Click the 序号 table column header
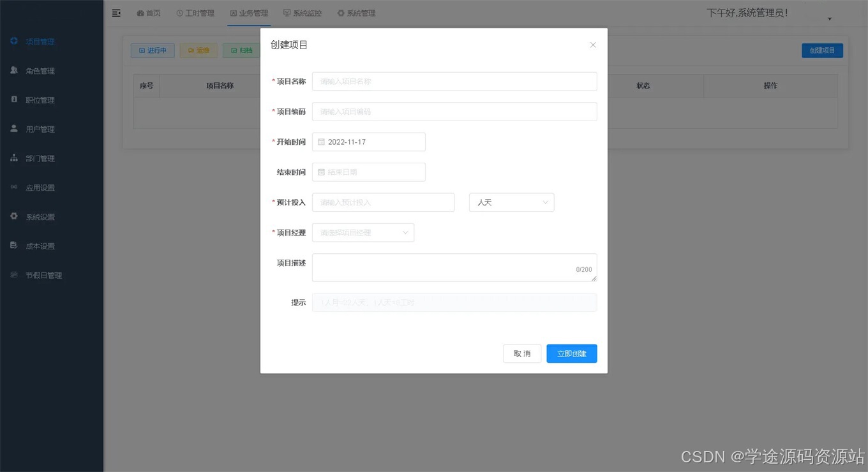Viewport: 868px width, 472px height. pyautogui.click(x=147, y=85)
